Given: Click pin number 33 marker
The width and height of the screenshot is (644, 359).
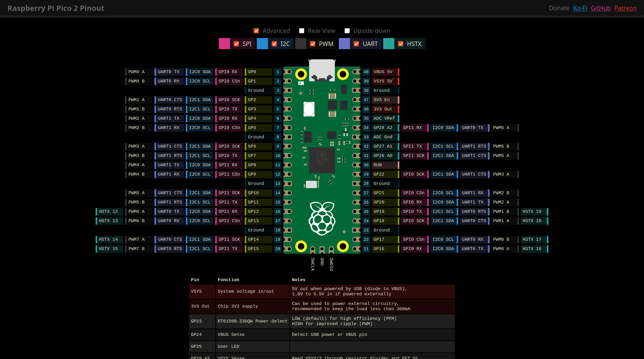Looking at the screenshot, I should pyautogui.click(x=366, y=137).
